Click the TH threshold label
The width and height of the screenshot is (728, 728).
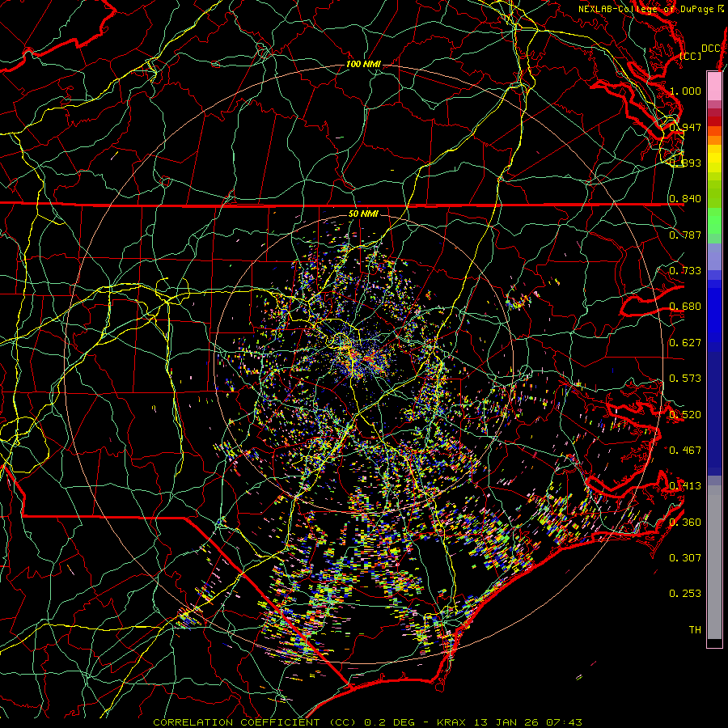[695, 630]
